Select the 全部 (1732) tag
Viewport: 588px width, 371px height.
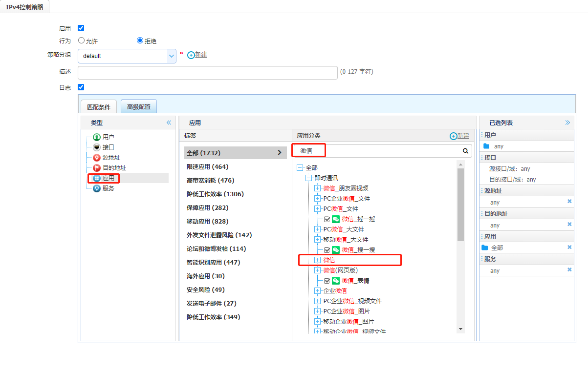click(x=235, y=153)
